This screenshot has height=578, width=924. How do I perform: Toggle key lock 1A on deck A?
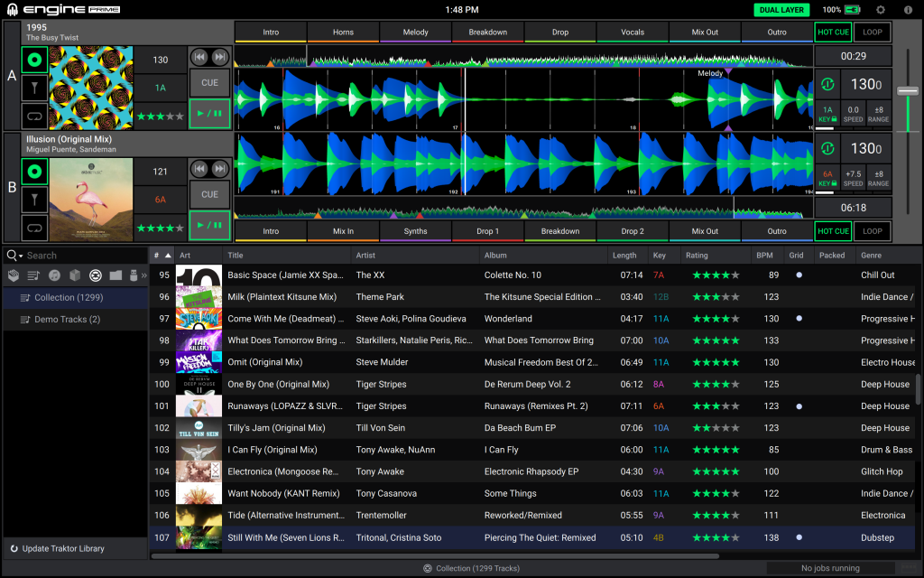[827, 115]
